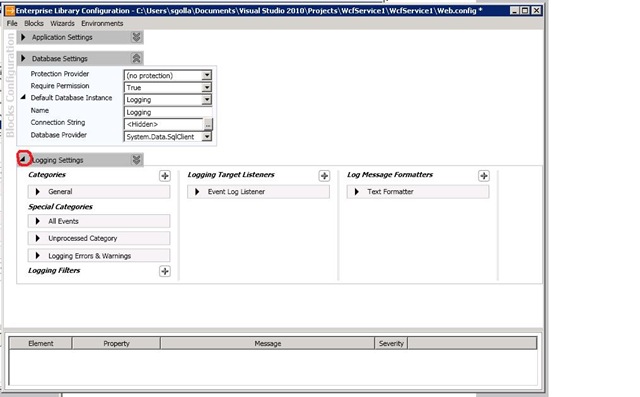
Task: Click Application Settings double-chevron icon
Action: pos(136,37)
